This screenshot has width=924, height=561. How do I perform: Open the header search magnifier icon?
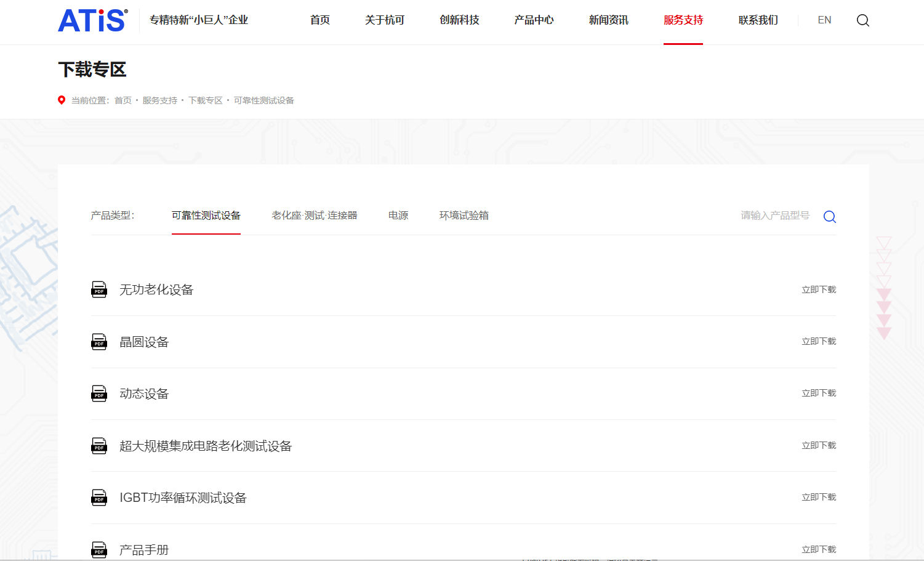pos(863,20)
